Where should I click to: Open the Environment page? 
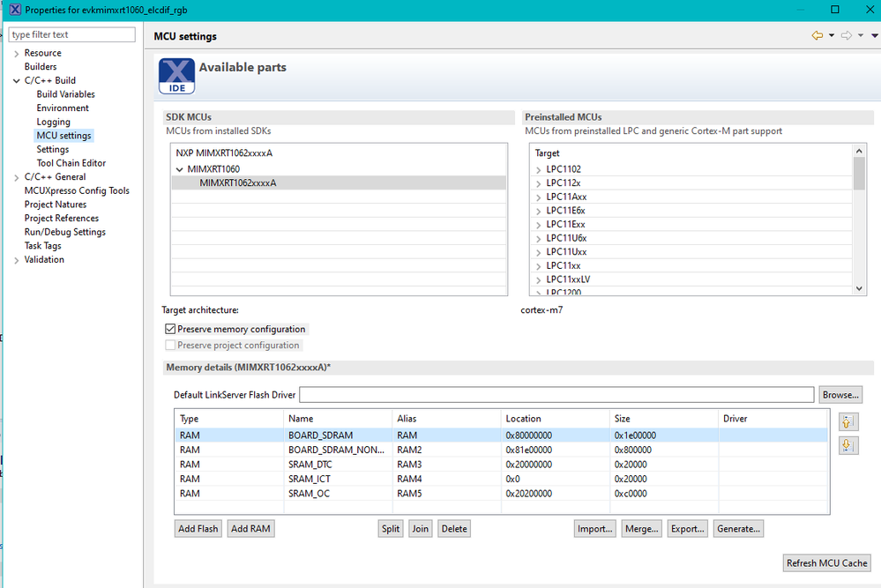(63, 108)
